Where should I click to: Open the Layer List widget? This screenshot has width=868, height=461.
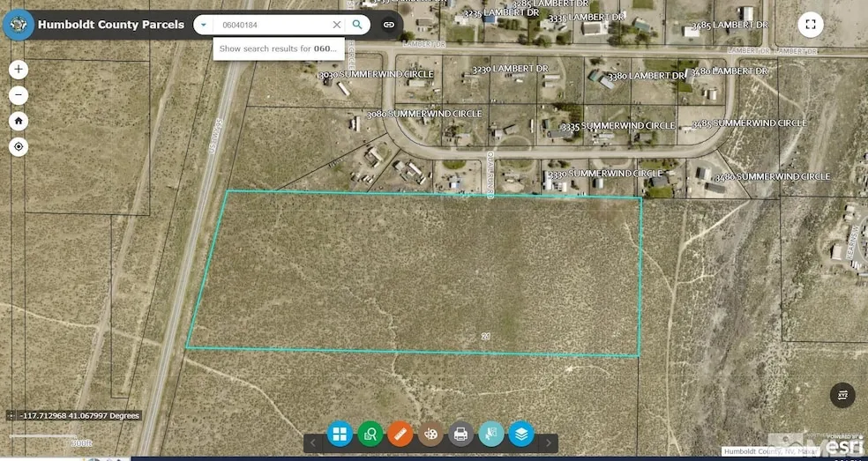tap(520, 434)
